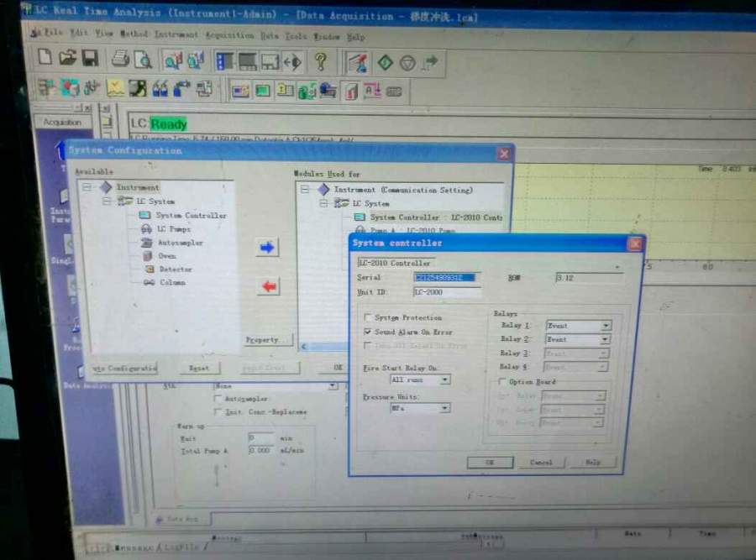756x560 pixels.
Task: Select Detector in Available tree
Action: point(176,270)
